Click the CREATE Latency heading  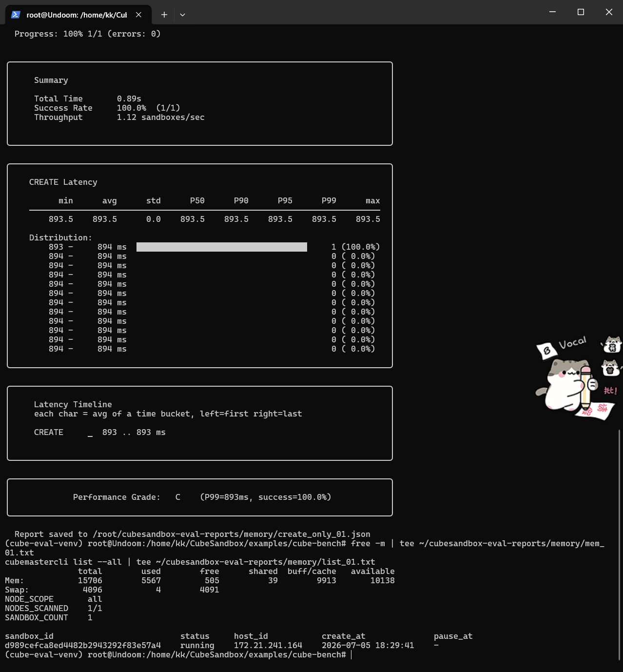[x=63, y=182]
